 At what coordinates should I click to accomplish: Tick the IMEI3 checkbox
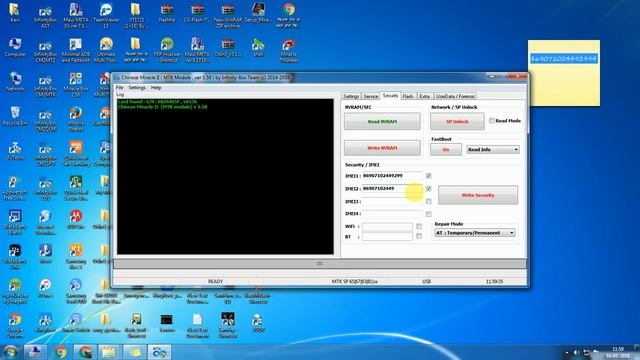tap(429, 201)
